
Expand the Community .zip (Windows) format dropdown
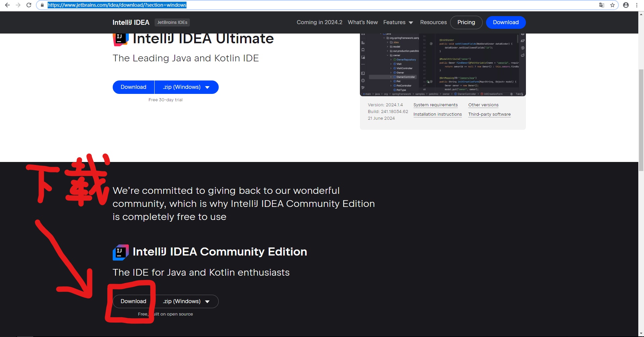[186, 301]
